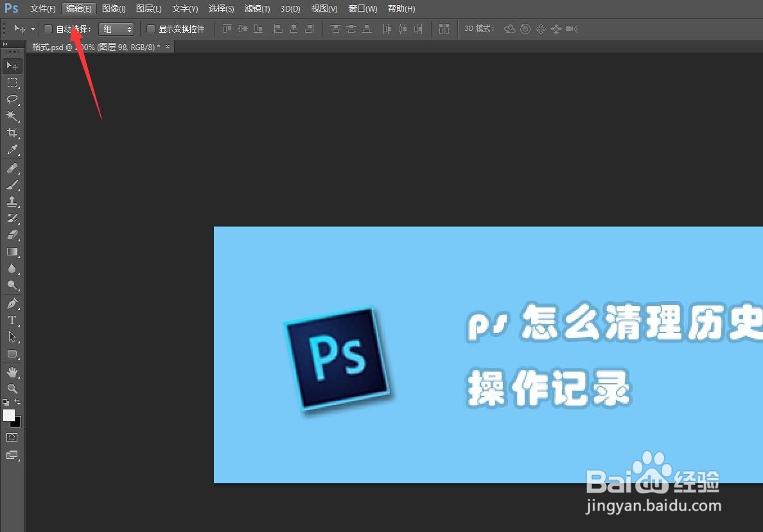Select the Rectangular Marquee tool
The height and width of the screenshot is (532, 763).
click(13, 82)
